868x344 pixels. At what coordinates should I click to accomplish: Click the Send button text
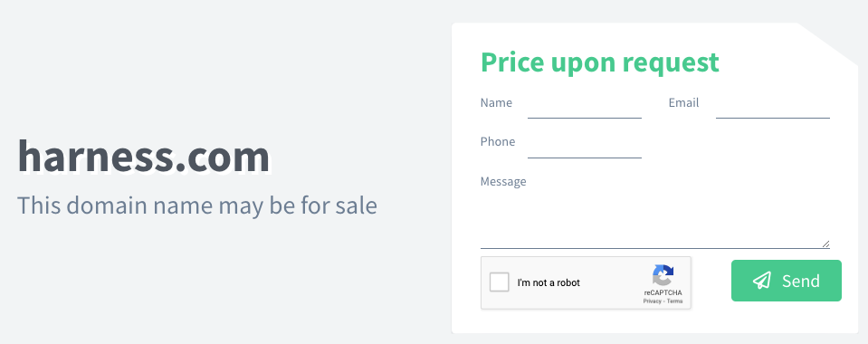800,281
